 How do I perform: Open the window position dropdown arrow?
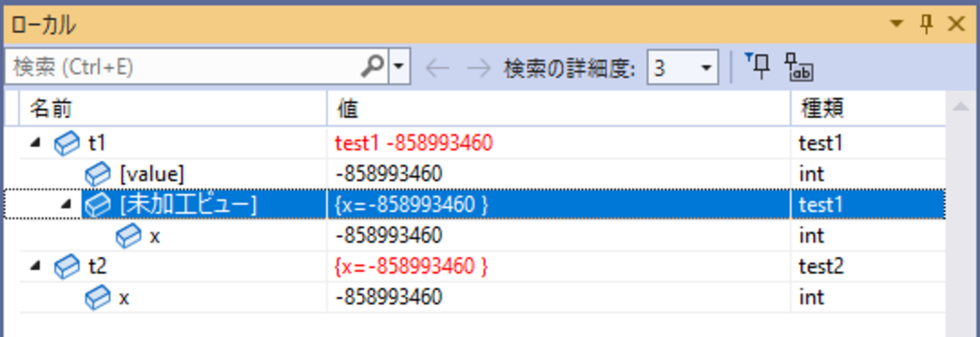(896, 24)
